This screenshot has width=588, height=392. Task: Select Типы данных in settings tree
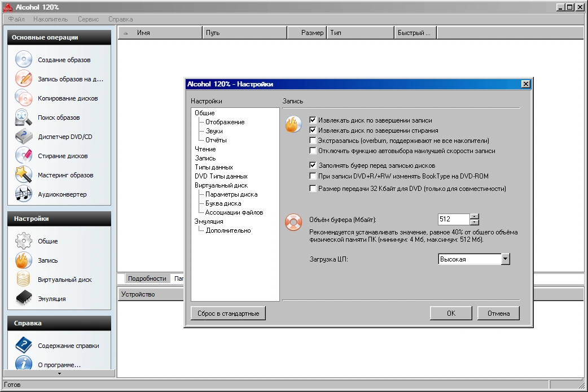click(x=214, y=167)
